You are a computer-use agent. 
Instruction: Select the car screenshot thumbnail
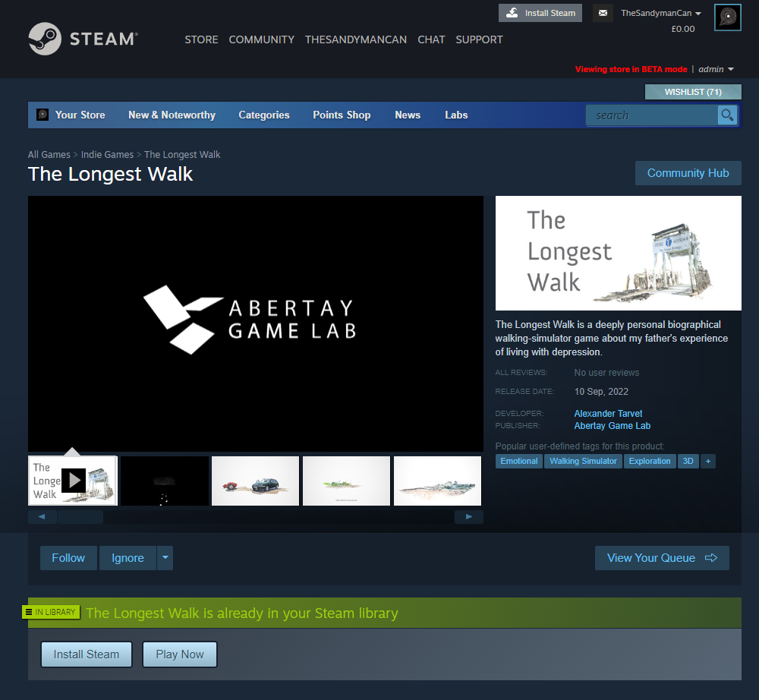(x=255, y=481)
